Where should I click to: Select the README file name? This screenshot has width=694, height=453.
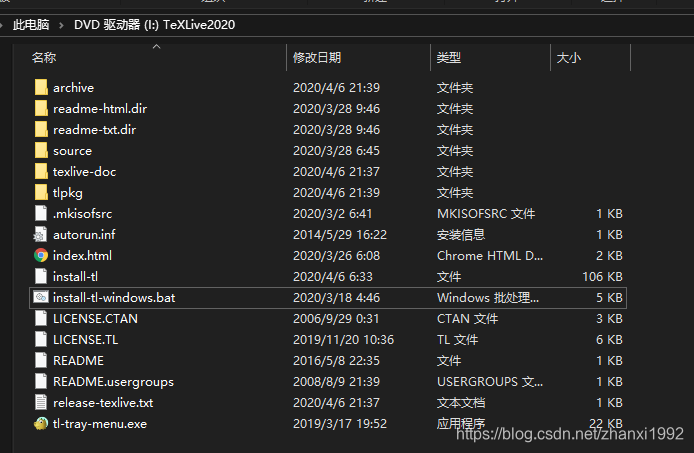click(78, 361)
